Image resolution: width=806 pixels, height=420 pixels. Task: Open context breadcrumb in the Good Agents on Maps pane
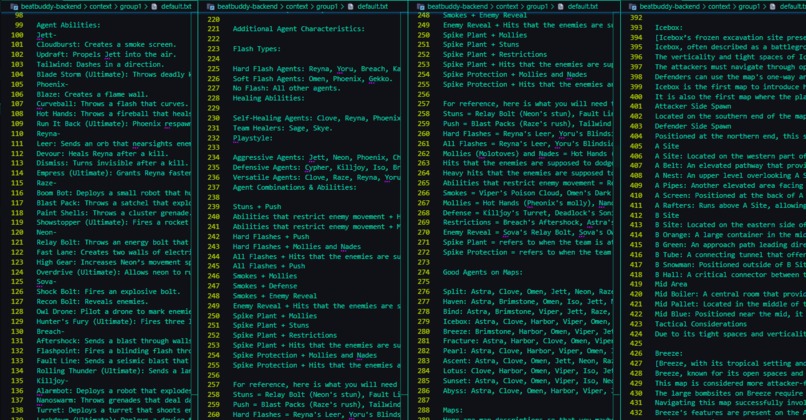coord(507,7)
